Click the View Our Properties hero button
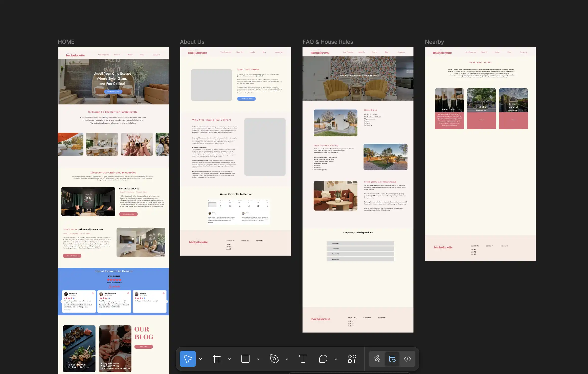Screen dimensions: 588x374 point(113,92)
